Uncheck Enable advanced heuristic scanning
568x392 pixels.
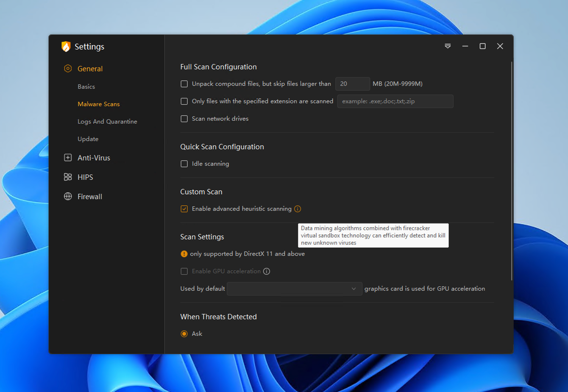click(x=184, y=209)
